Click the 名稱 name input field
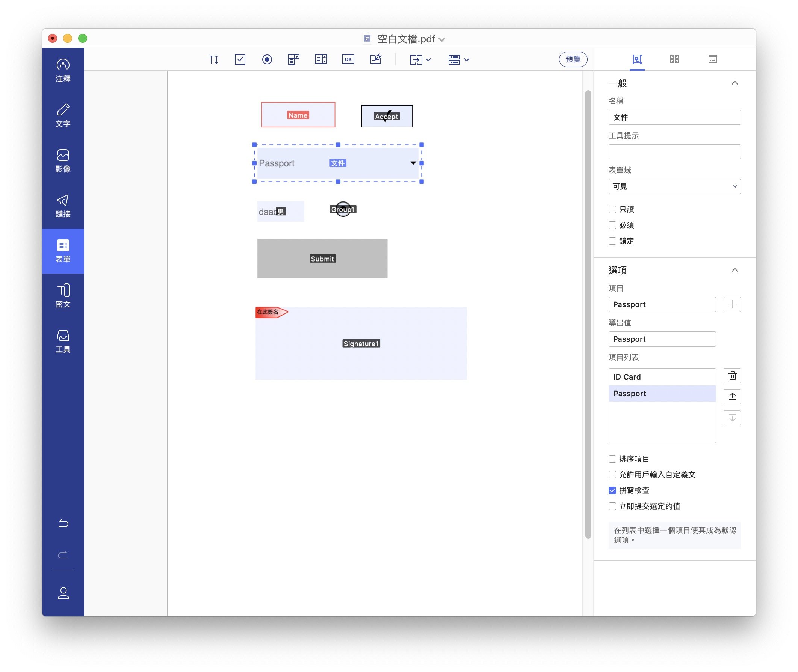This screenshot has height=672, width=798. click(674, 117)
